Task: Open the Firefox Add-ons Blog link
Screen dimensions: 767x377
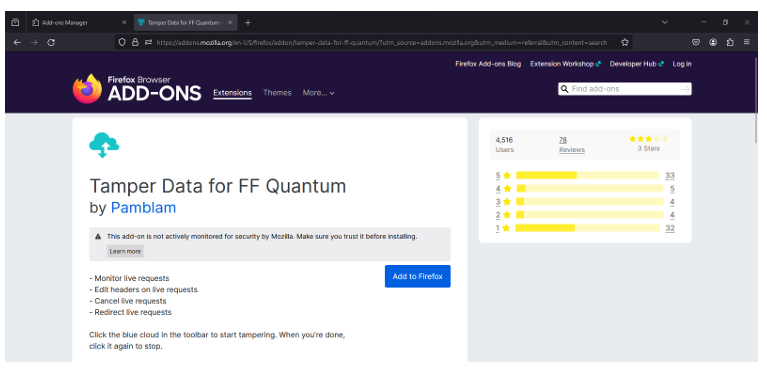Action: click(x=488, y=64)
